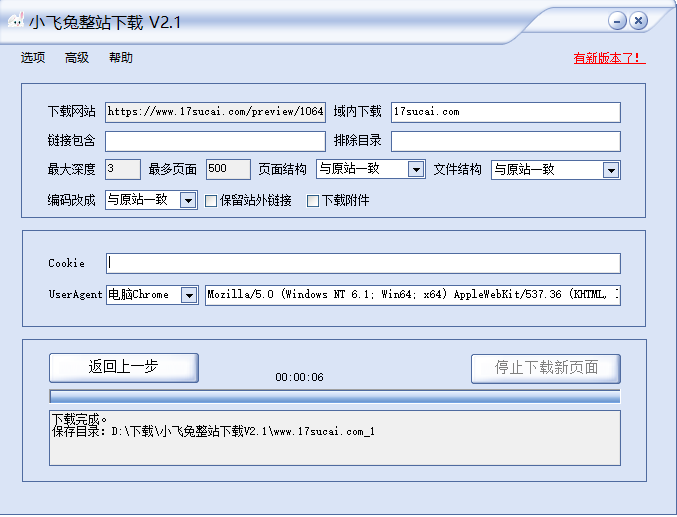Click the download progress bar
677x517 pixels.
pos(335,396)
